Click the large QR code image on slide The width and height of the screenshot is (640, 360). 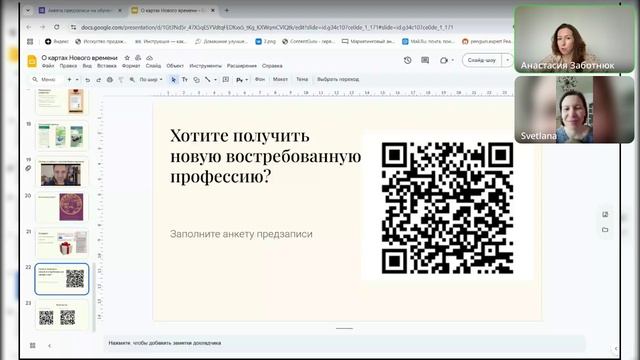click(447, 208)
